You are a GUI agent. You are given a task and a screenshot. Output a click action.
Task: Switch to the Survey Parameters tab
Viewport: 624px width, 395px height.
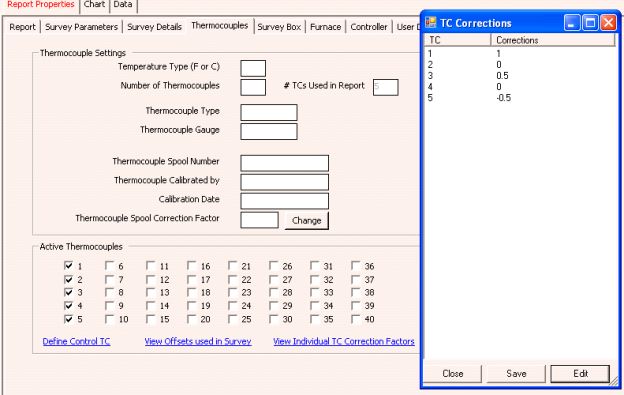point(82,27)
